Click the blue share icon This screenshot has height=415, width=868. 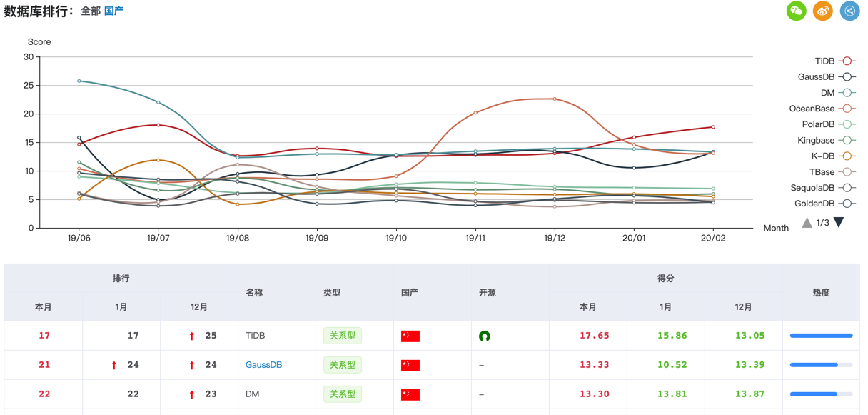(x=849, y=11)
